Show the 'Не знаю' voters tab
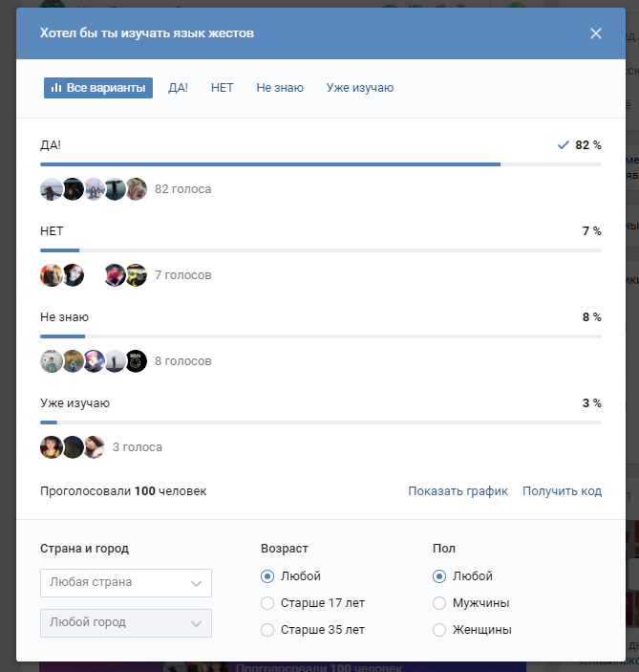This screenshot has width=639, height=672. coord(280,88)
